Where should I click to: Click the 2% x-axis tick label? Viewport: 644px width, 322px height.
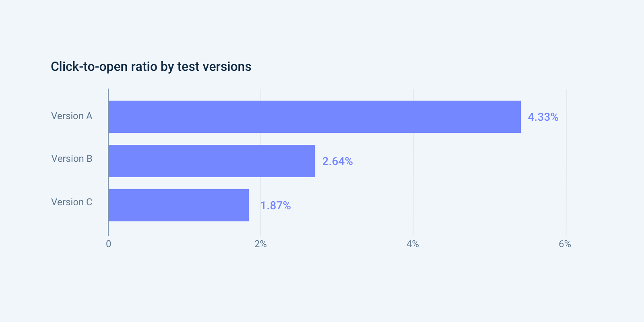click(260, 244)
